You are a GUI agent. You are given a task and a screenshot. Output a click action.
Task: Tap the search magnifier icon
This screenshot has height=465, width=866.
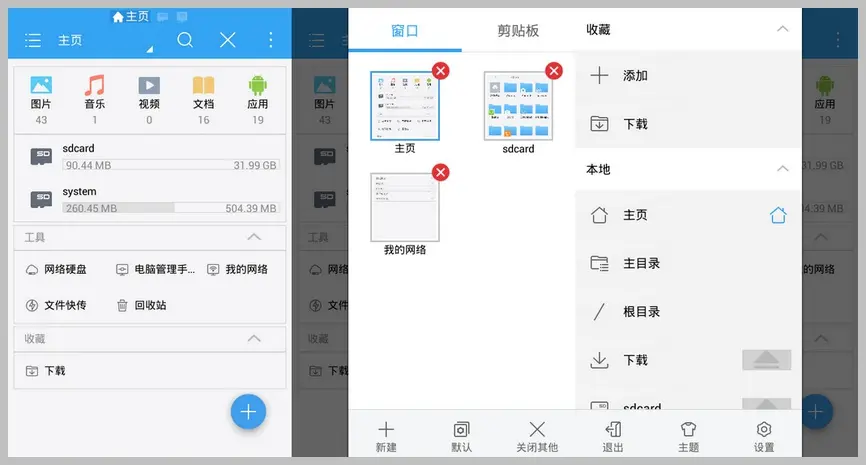(x=186, y=40)
